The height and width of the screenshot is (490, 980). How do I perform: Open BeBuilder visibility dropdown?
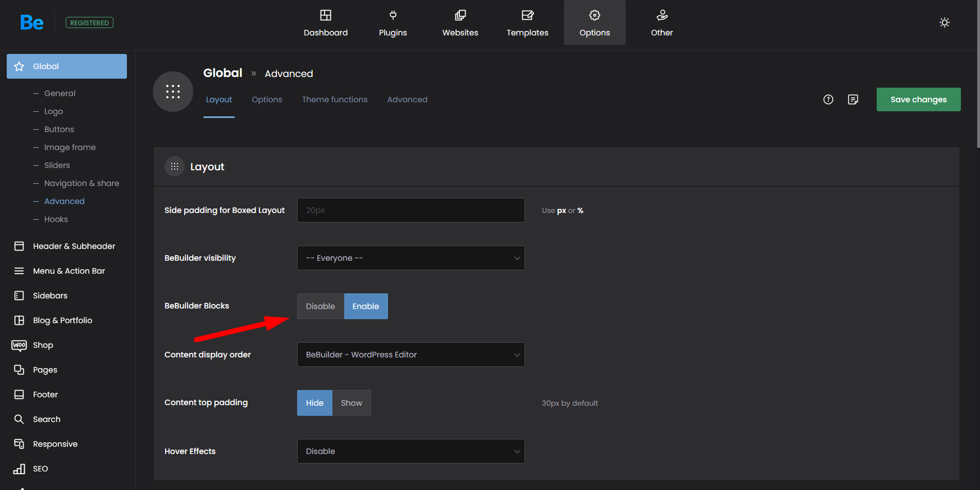tap(411, 258)
